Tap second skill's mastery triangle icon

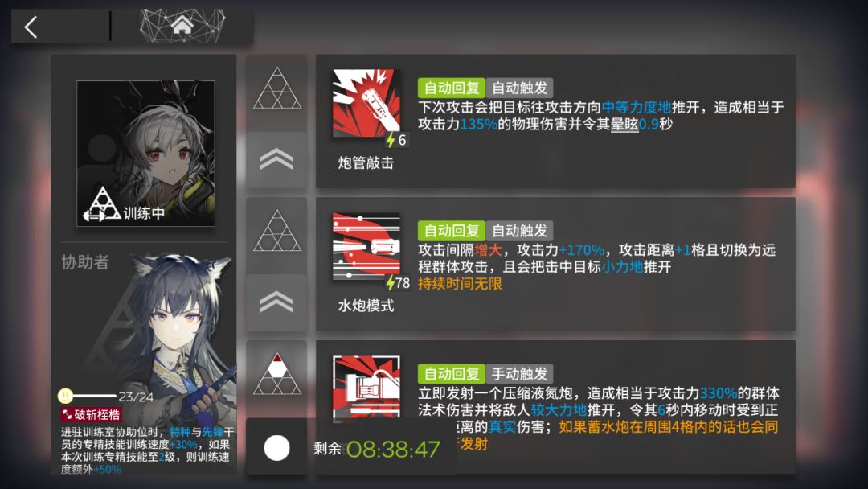276,231
